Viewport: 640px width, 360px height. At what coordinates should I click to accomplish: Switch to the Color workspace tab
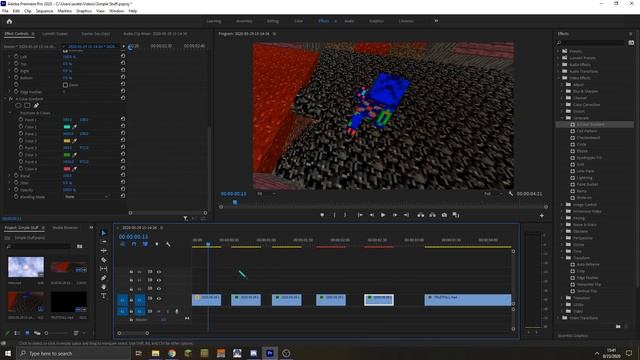298,21
